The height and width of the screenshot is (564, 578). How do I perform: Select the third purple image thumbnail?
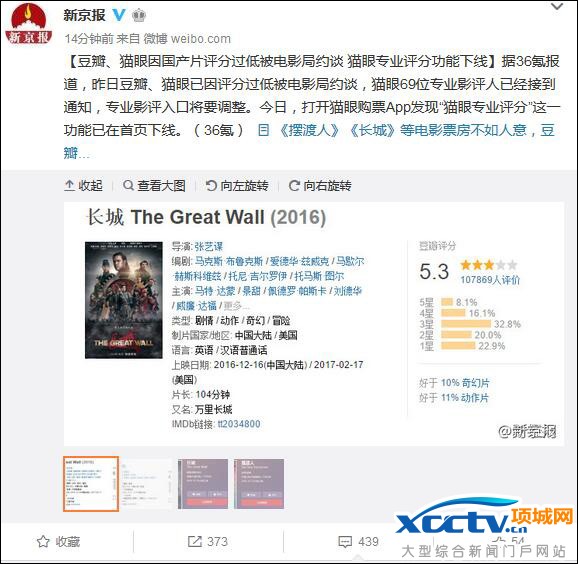pyautogui.click(x=203, y=484)
